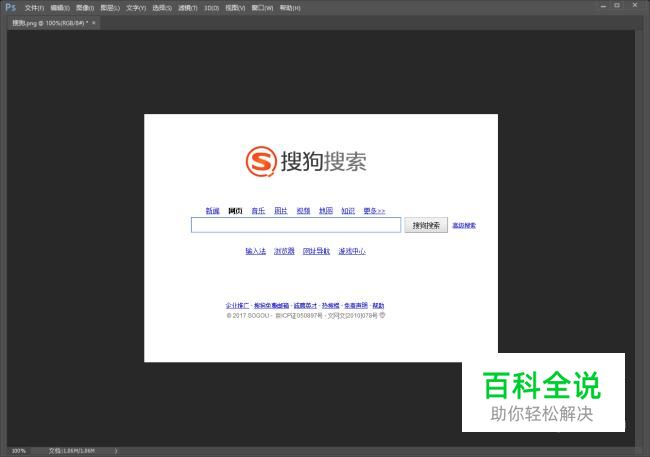Open the 选择(S) menu

tap(162, 8)
